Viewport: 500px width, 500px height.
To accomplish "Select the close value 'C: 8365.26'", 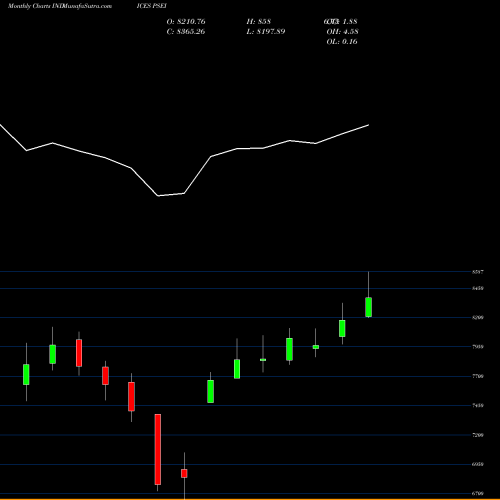I will [186, 32].
